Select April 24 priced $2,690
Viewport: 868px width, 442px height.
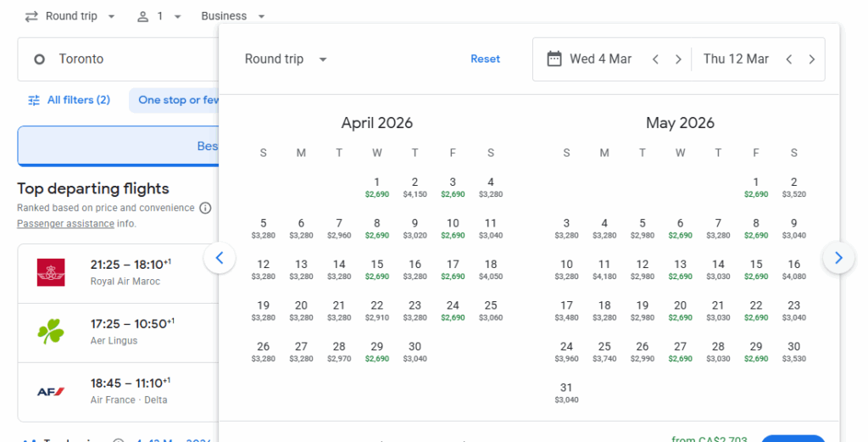coord(453,311)
